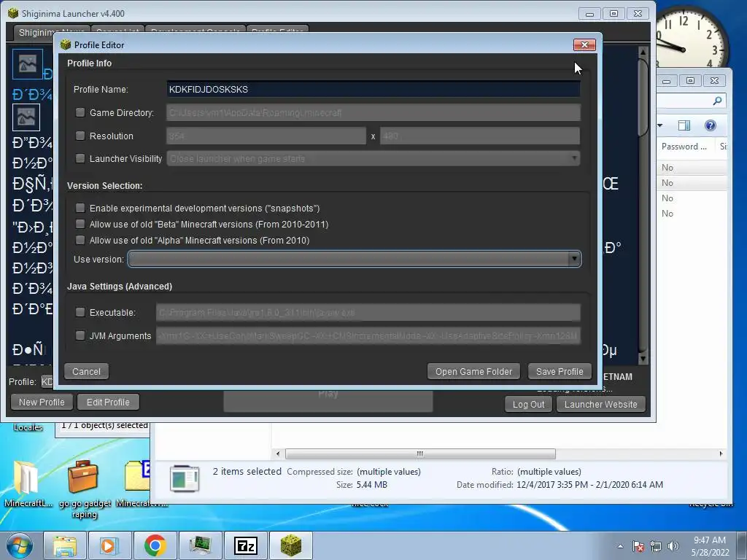Tick the Game Directory checkbox
Screen dimensions: 747x560
click(80, 112)
